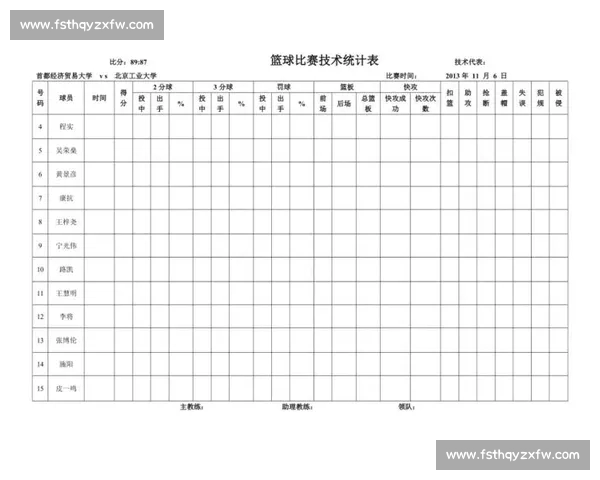Click the 时间 column header
The height and width of the screenshot is (480, 600).
pos(99,98)
